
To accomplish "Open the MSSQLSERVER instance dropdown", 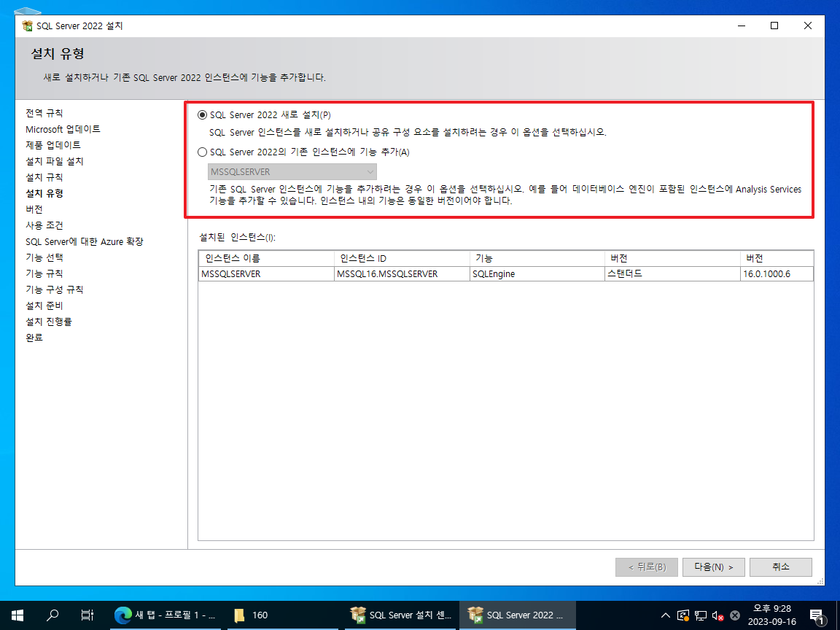I will (x=292, y=172).
